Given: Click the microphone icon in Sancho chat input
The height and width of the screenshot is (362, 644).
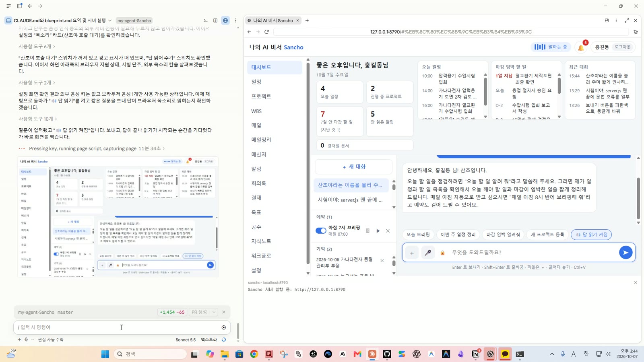Looking at the screenshot, I should [x=428, y=253].
